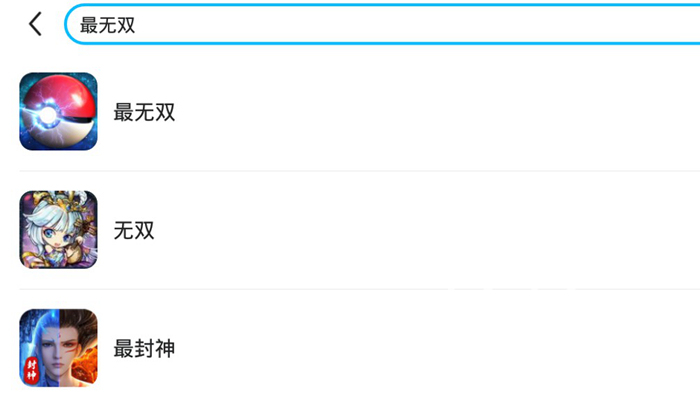Image resolution: width=700 pixels, height=406 pixels.
Task: Select the 最封神 result title
Action: 144,349
